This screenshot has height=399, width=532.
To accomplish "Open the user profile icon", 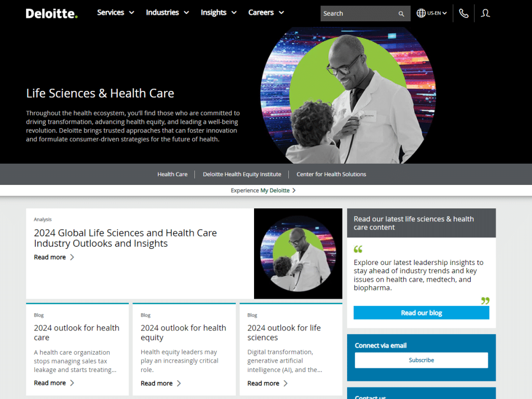I will coord(485,13).
